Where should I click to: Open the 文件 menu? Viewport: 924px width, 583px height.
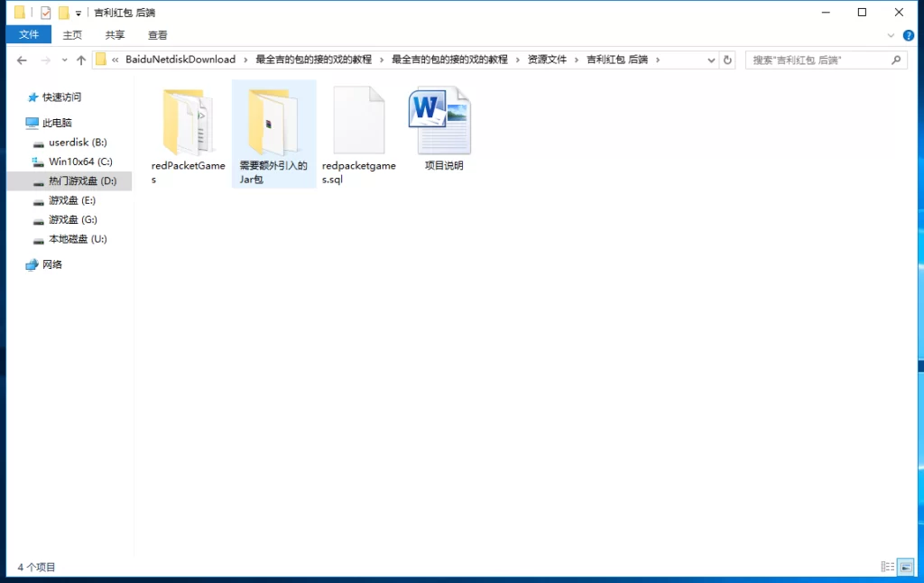click(29, 34)
